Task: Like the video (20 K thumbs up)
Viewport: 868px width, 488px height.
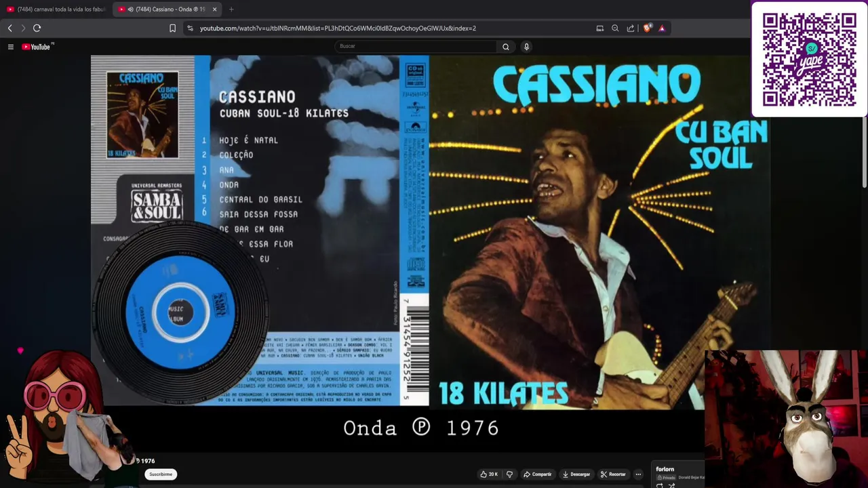Action: click(489, 474)
